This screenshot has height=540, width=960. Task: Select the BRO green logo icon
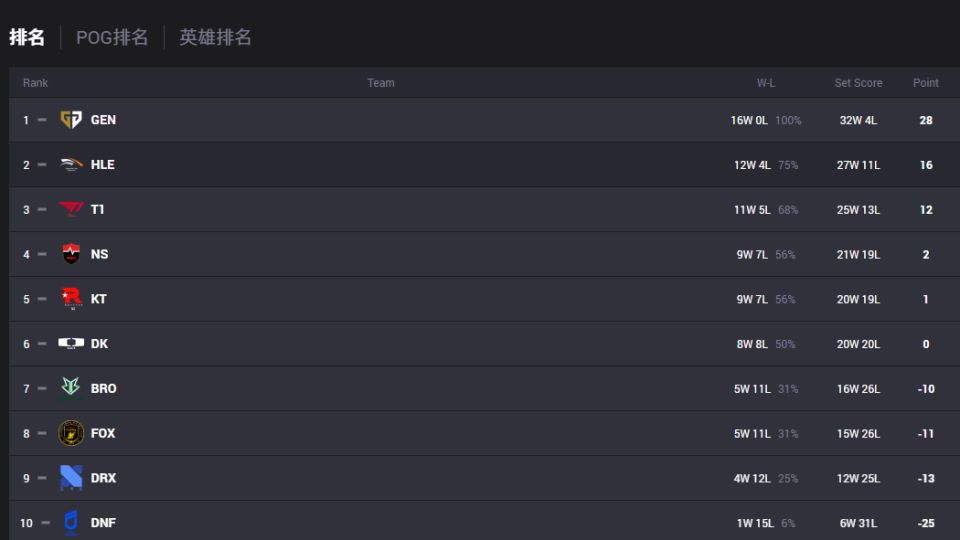click(71, 388)
